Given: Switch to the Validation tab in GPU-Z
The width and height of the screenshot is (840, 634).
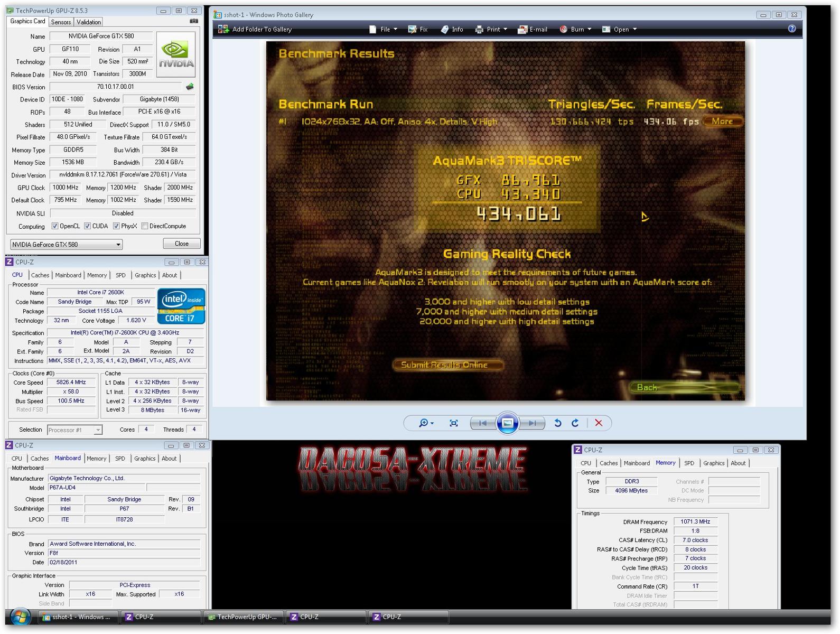Looking at the screenshot, I should coord(88,22).
